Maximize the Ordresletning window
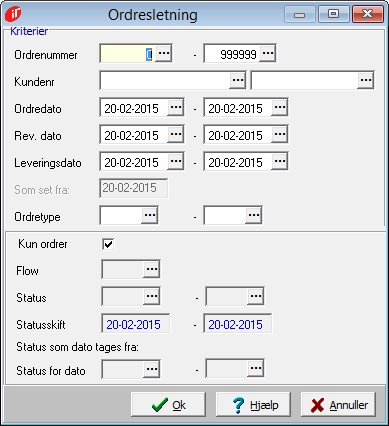 pyautogui.click(x=333, y=14)
